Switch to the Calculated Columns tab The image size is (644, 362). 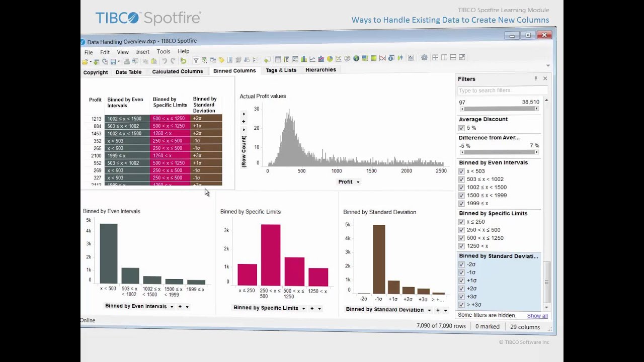[x=178, y=71]
